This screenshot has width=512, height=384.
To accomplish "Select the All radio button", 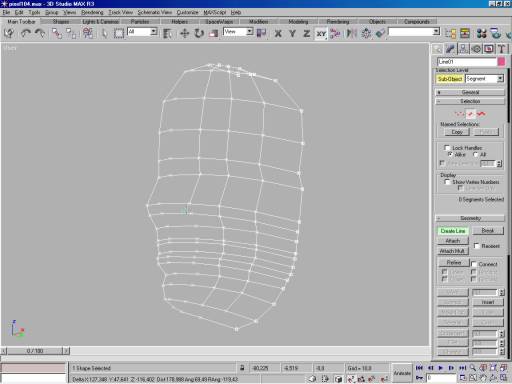I will (476, 154).
